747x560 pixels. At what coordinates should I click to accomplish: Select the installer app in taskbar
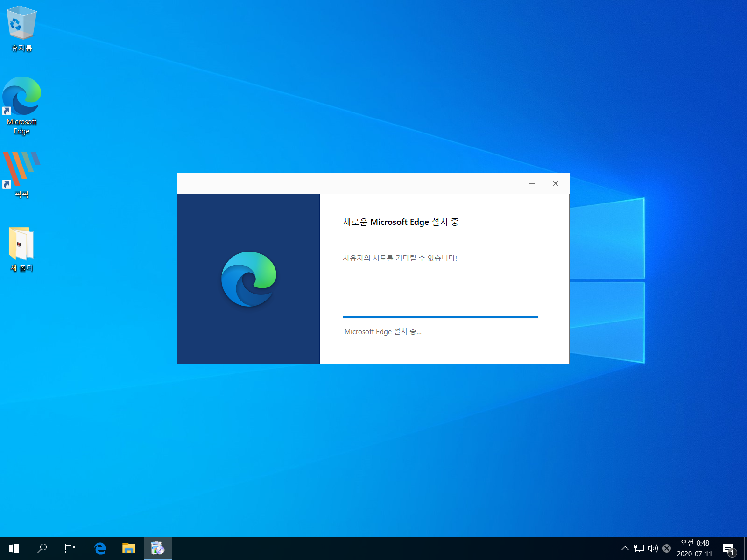(158, 548)
